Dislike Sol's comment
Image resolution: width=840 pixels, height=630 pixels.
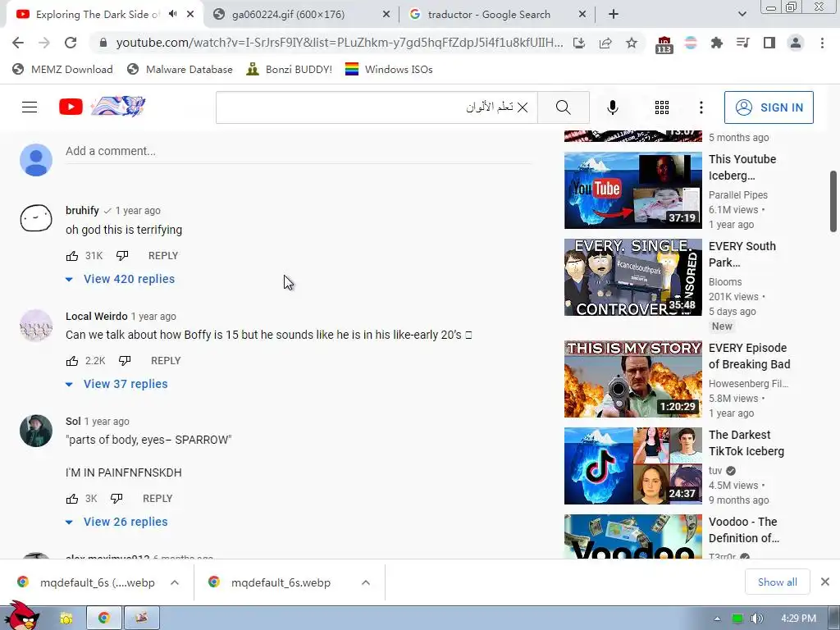click(x=116, y=498)
